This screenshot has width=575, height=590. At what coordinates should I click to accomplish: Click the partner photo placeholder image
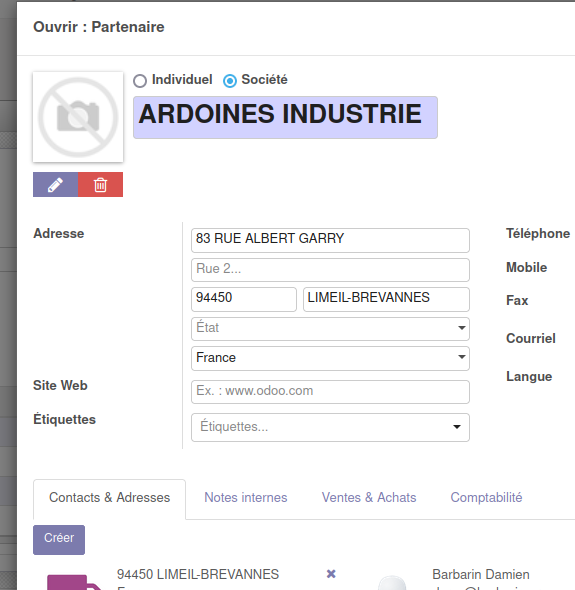pos(78,117)
